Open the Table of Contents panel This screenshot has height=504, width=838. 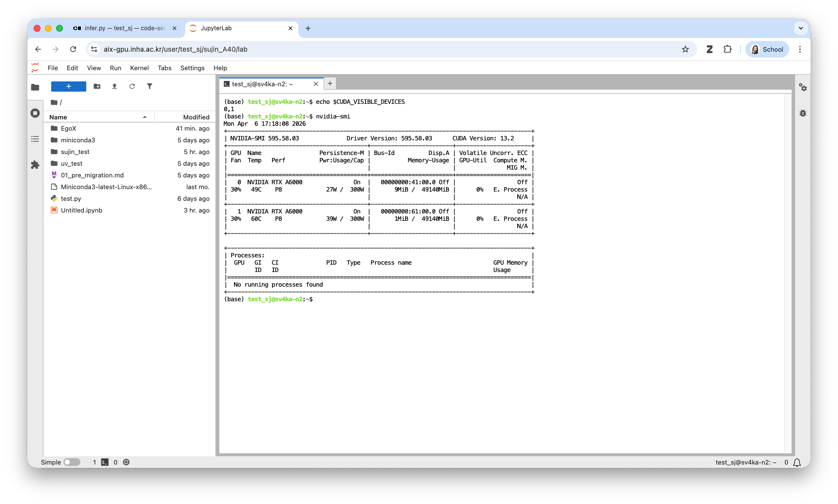(x=35, y=139)
